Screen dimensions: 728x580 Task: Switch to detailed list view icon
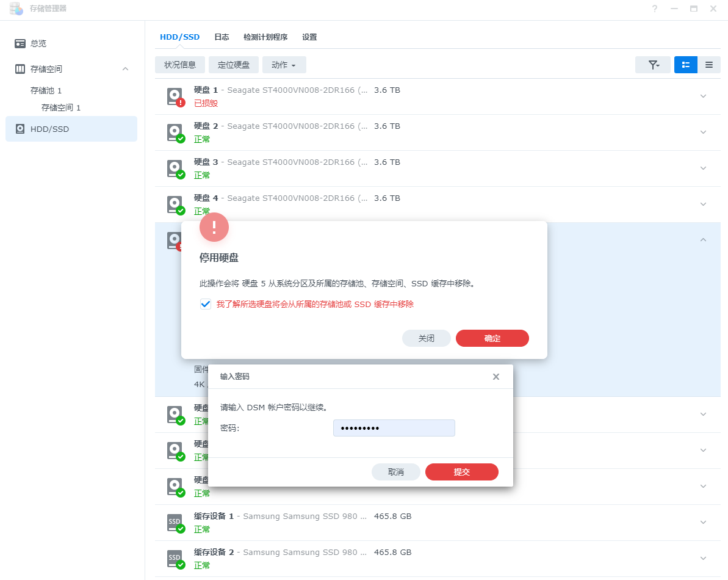click(x=685, y=65)
